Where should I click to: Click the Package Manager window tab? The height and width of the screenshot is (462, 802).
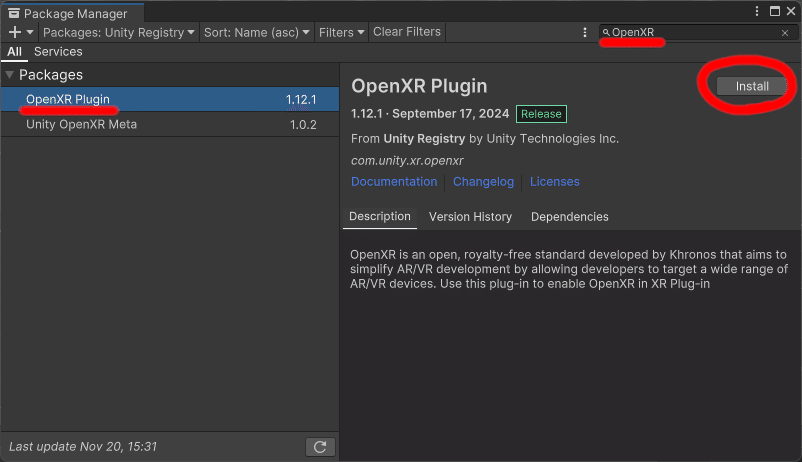click(x=72, y=13)
